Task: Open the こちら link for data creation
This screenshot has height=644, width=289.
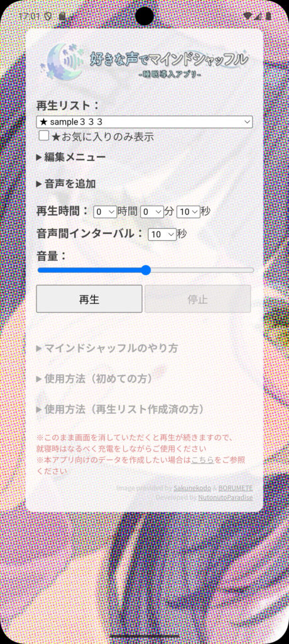Action: click(202, 460)
